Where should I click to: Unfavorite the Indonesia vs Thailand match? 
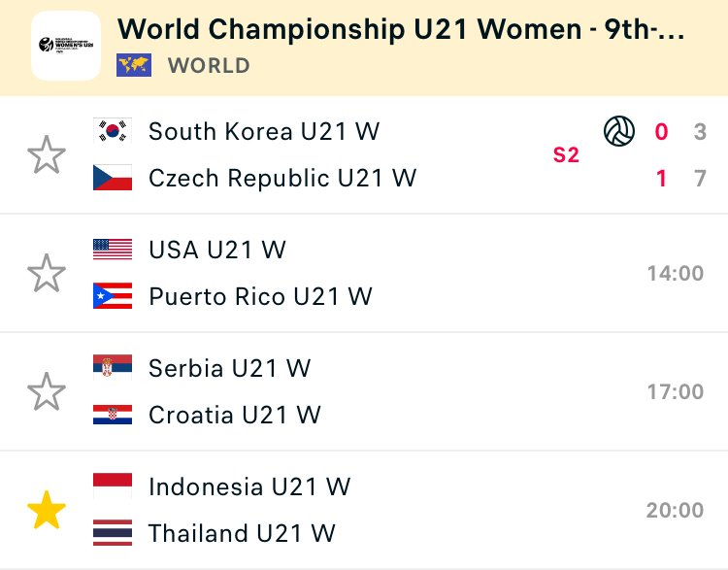click(47, 510)
